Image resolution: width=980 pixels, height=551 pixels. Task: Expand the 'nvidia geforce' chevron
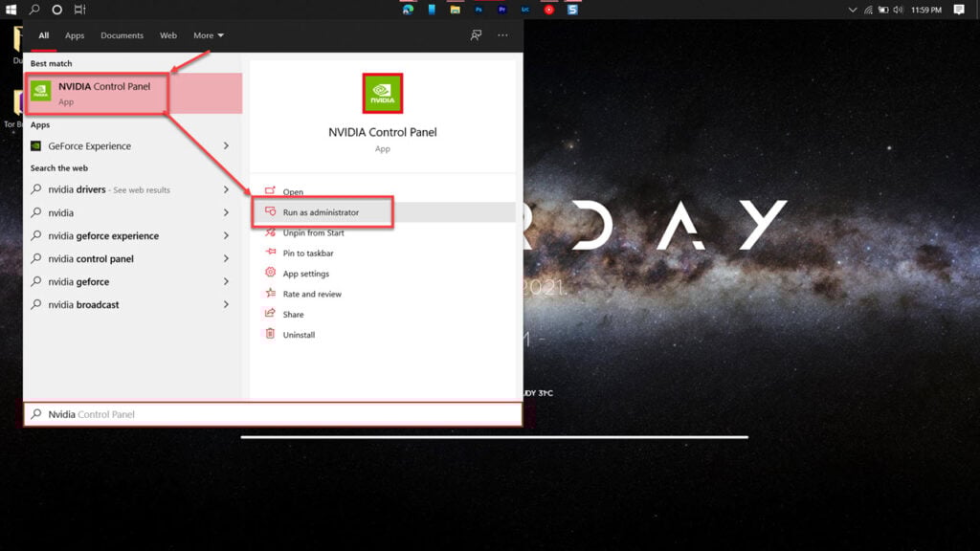[x=226, y=282]
